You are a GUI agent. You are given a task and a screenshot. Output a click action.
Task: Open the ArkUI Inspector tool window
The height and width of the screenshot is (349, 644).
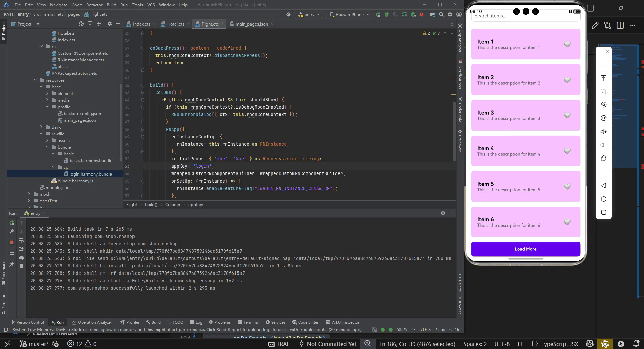(342, 322)
